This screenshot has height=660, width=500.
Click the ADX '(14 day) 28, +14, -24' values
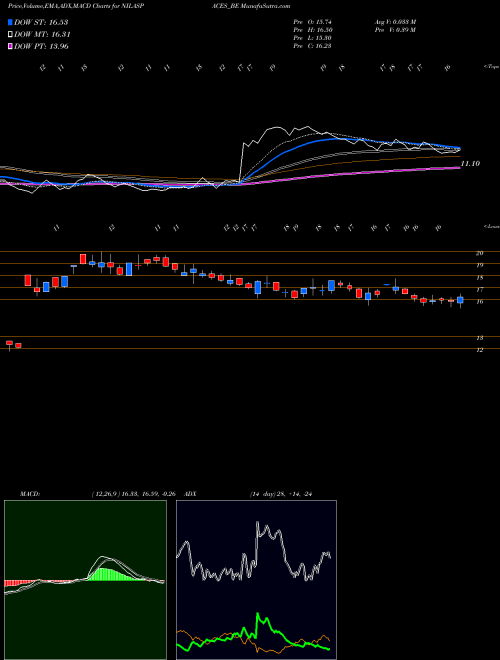pos(280,494)
